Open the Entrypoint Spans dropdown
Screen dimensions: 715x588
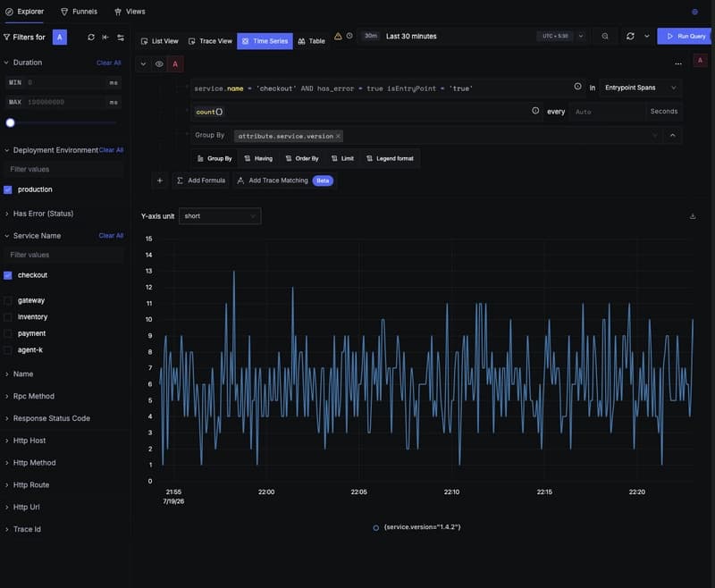(640, 88)
